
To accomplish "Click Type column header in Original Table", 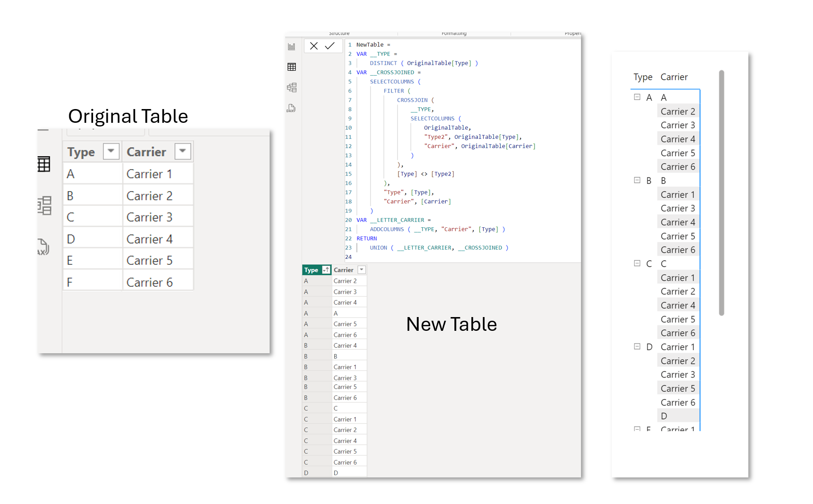I will point(81,152).
